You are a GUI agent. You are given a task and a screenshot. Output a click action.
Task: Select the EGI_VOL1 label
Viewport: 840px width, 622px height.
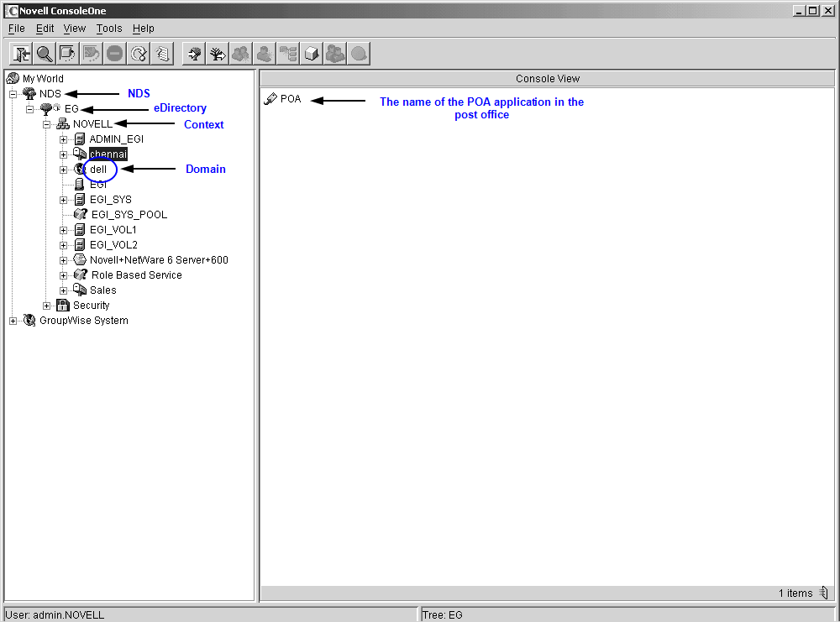tap(113, 230)
